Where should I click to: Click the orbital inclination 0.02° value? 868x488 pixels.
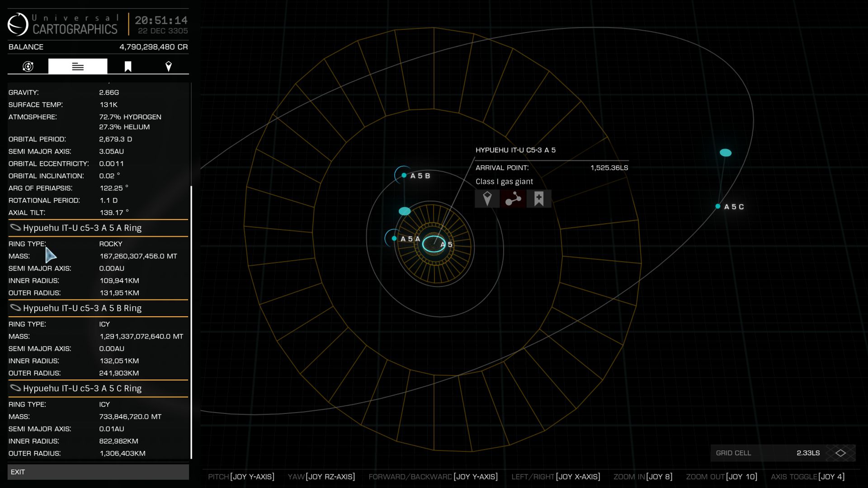[x=109, y=176]
